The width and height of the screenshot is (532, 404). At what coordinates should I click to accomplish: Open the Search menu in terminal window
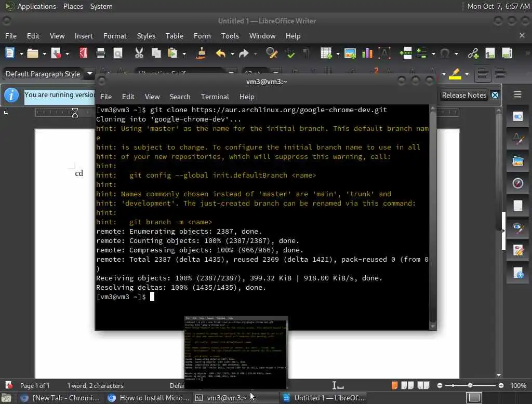point(180,97)
